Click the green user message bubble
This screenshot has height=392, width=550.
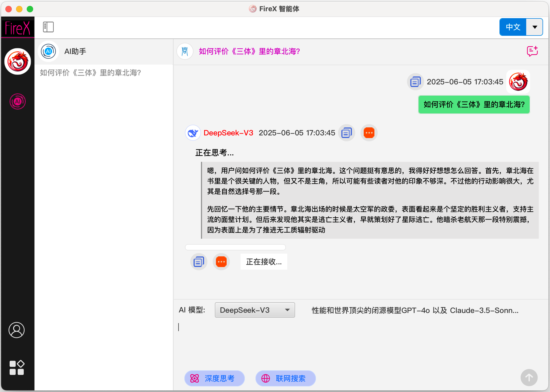(474, 104)
